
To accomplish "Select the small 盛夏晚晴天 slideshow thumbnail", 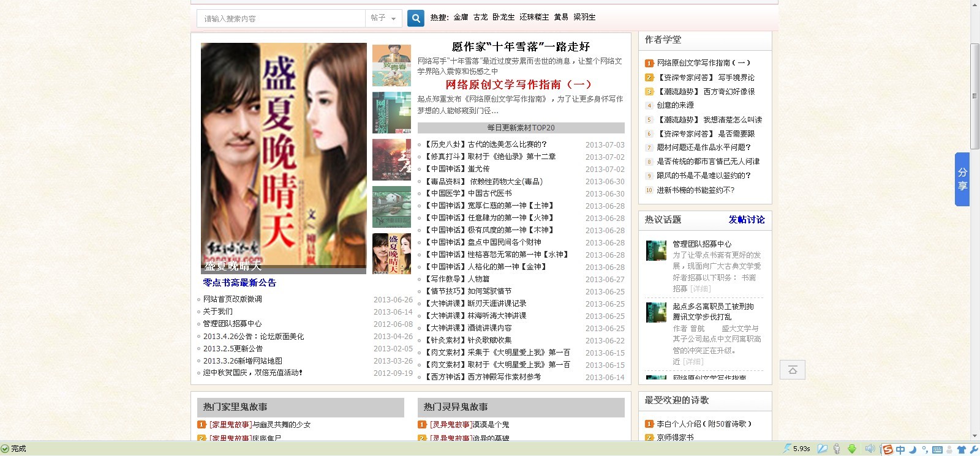I will click(391, 254).
